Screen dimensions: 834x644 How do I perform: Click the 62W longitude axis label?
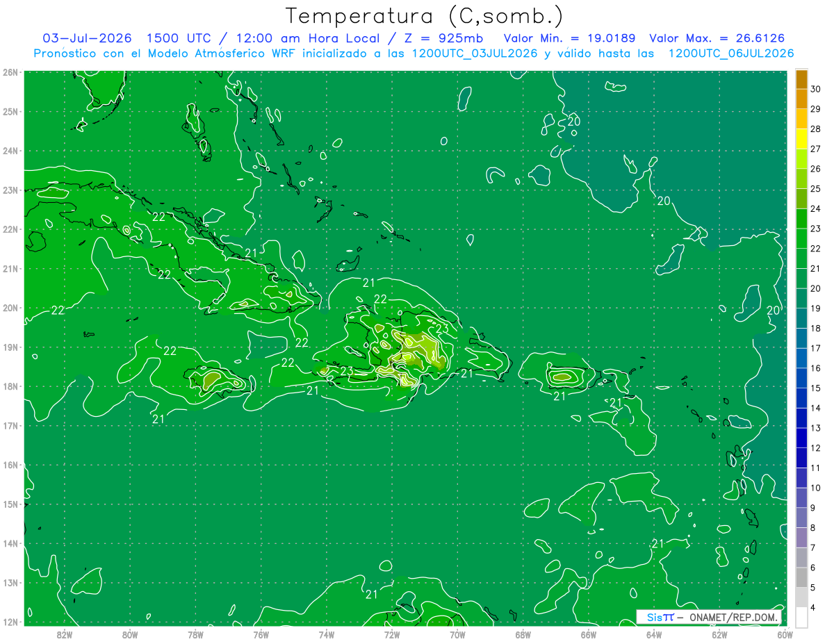[x=719, y=634]
